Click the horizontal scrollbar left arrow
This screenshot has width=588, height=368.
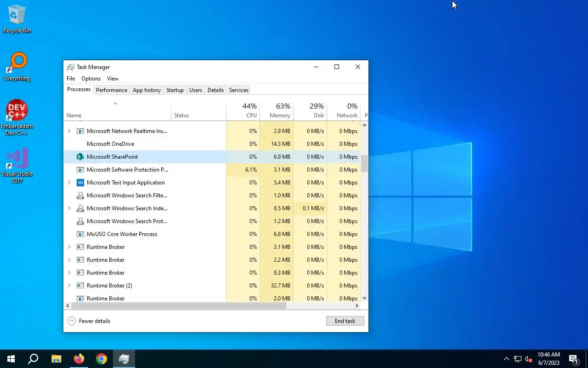[68, 305]
